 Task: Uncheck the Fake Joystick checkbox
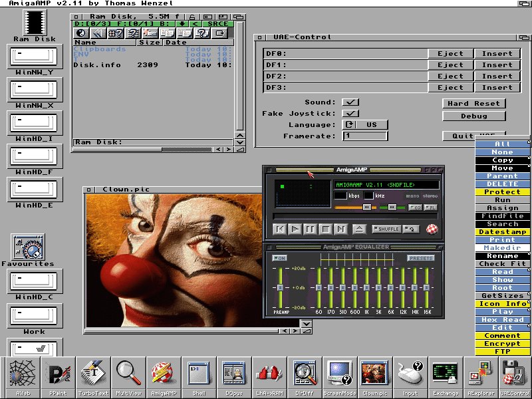point(350,113)
